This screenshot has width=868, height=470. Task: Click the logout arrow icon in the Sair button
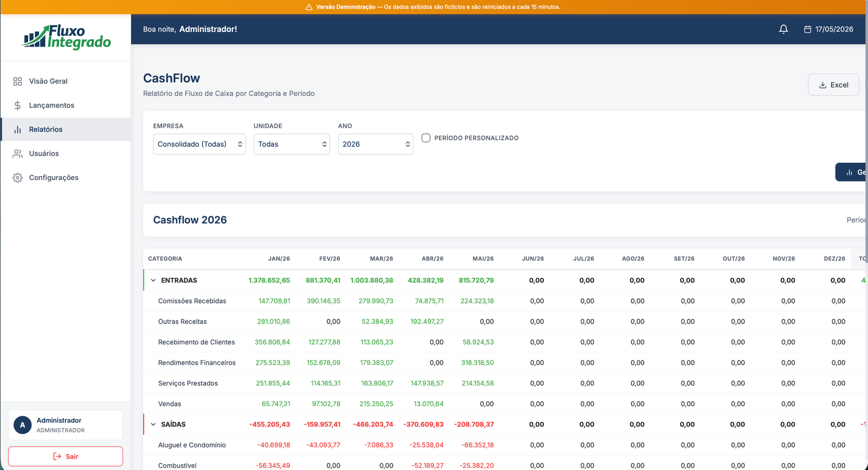click(57, 456)
